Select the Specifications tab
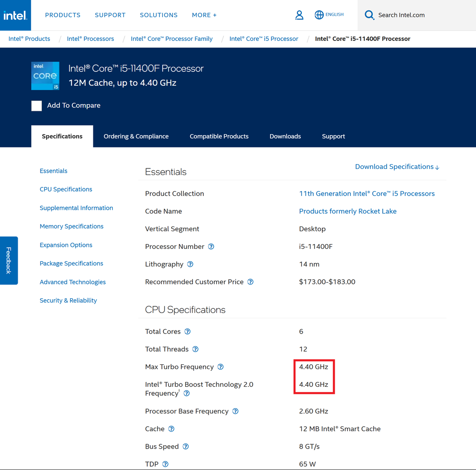 [62, 136]
